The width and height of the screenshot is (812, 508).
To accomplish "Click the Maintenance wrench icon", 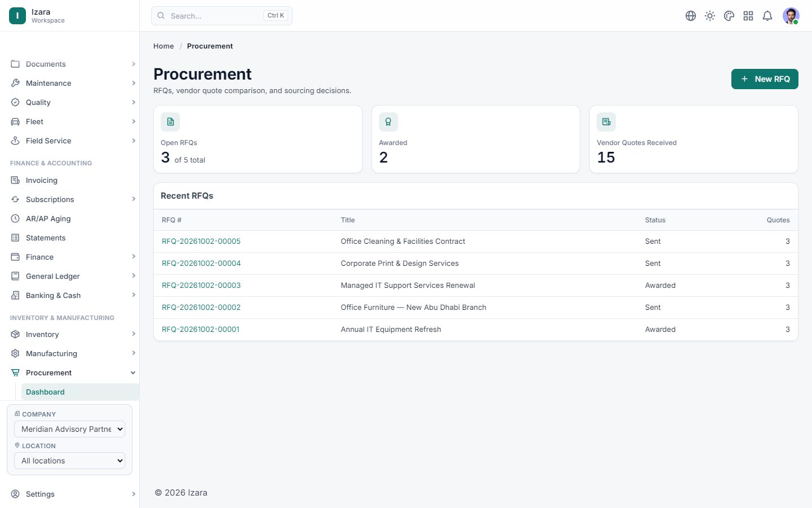I will pyautogui.click(x=15, y=83).
